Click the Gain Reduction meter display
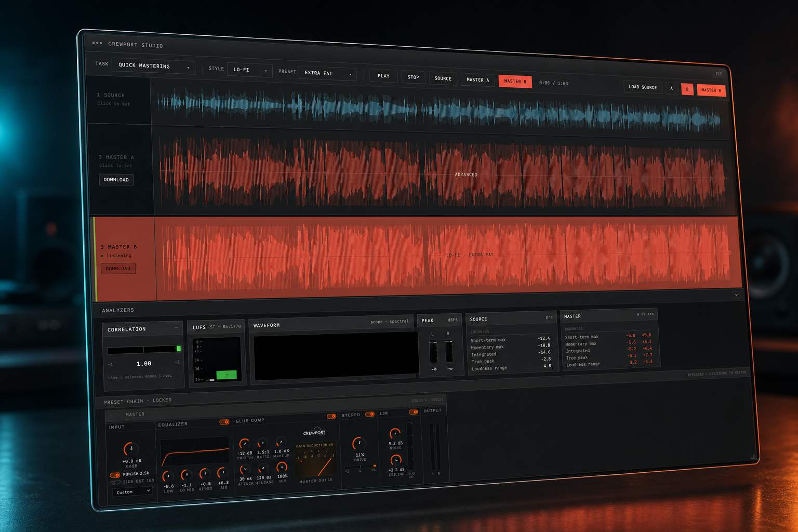798x532 pixels. (x=314, y=459)
